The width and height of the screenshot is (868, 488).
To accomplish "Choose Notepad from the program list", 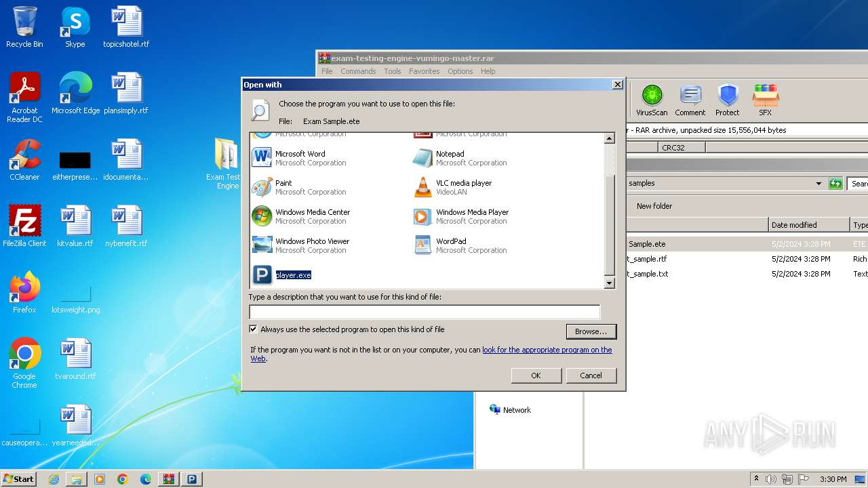I will (460, 158).
